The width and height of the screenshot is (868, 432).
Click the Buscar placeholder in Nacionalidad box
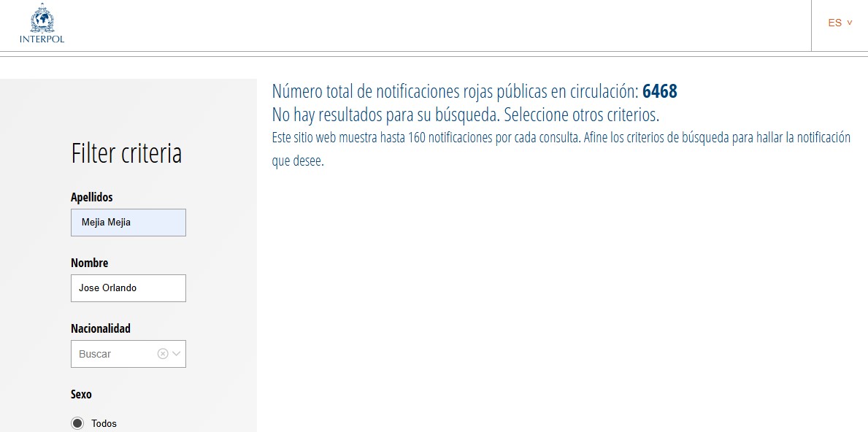click(95, 354)
